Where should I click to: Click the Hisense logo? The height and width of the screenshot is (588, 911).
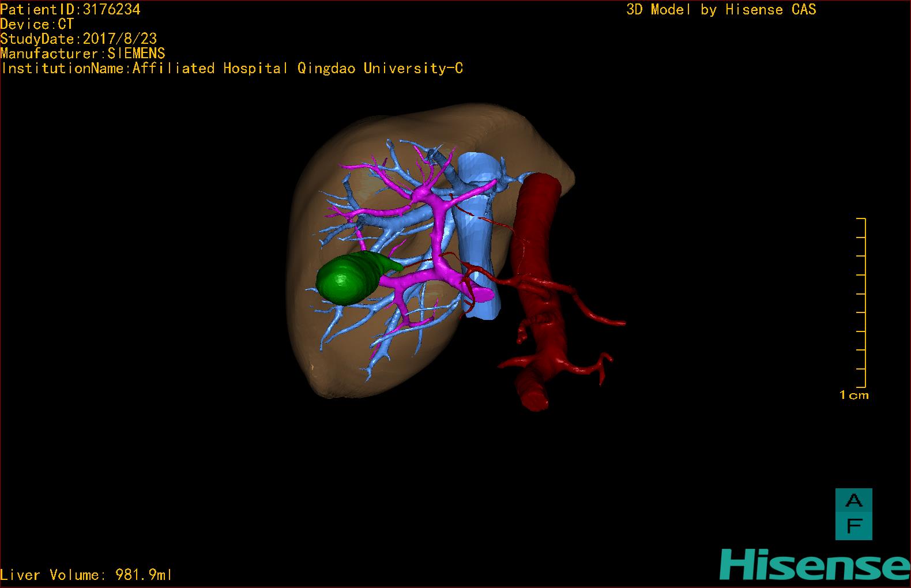tap(815, 564)
